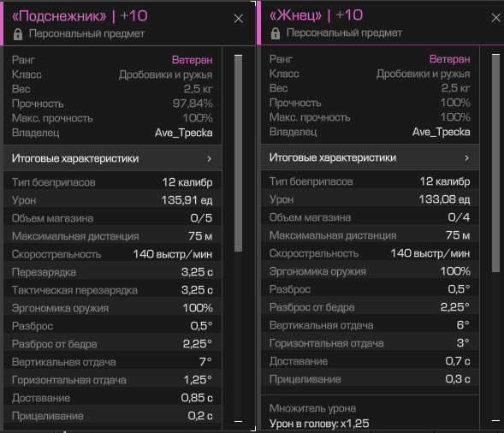
Task: Select the «Жнец» | +10 title
Action: click(316, 15)
